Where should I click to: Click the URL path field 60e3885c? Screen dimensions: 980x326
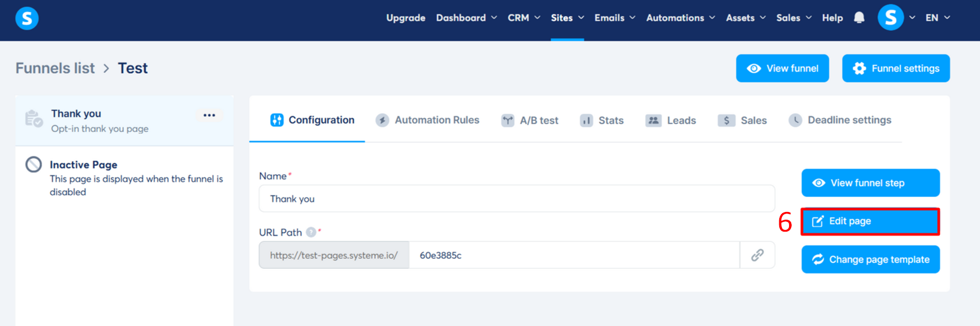[574, 255]
